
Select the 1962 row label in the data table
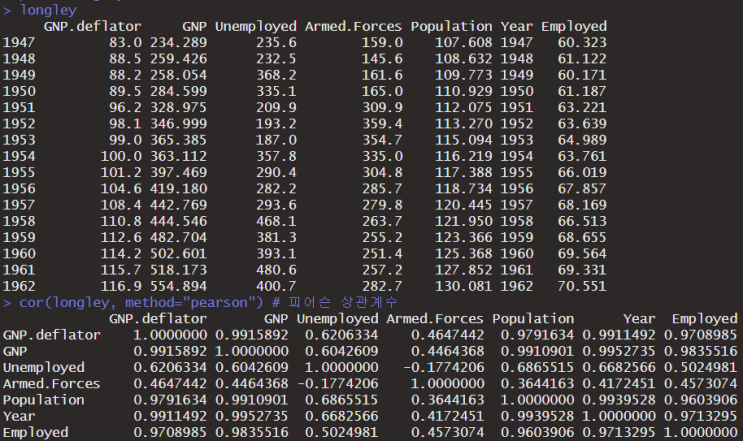click(19, 286)
